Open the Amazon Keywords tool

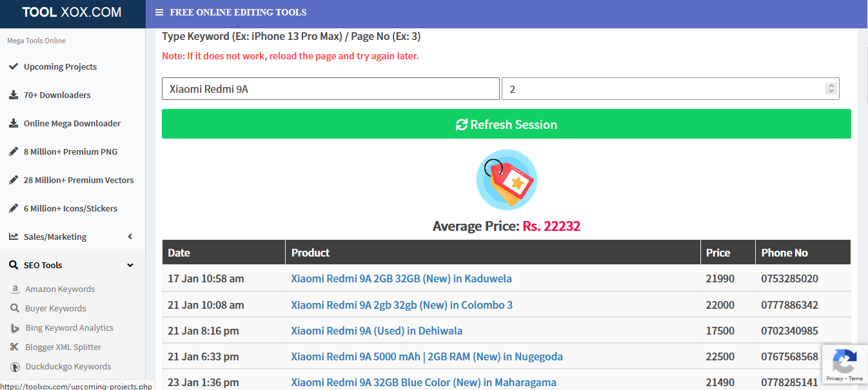pos(60,289)
